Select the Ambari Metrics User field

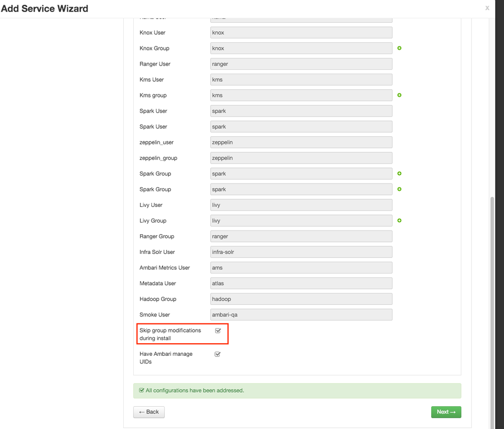pos(301,267)
